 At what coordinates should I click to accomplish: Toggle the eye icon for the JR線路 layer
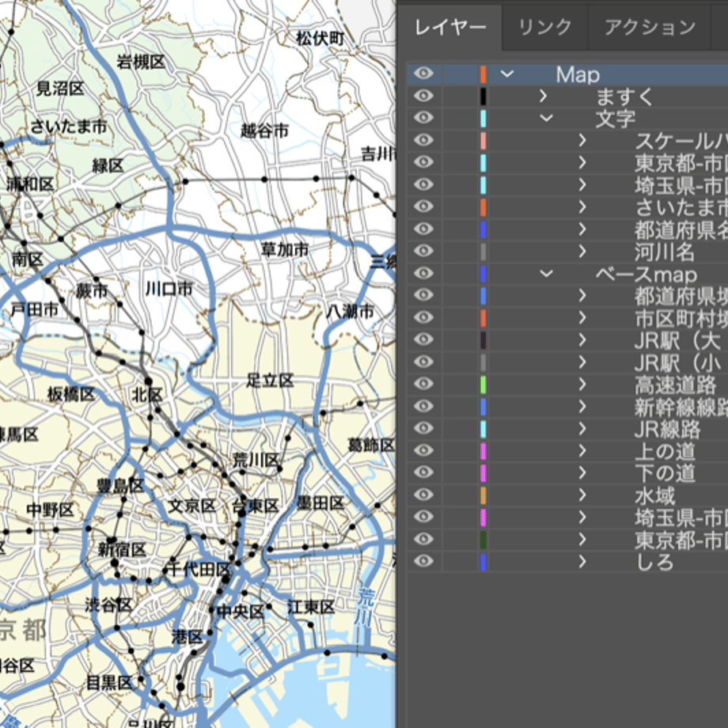423,428
